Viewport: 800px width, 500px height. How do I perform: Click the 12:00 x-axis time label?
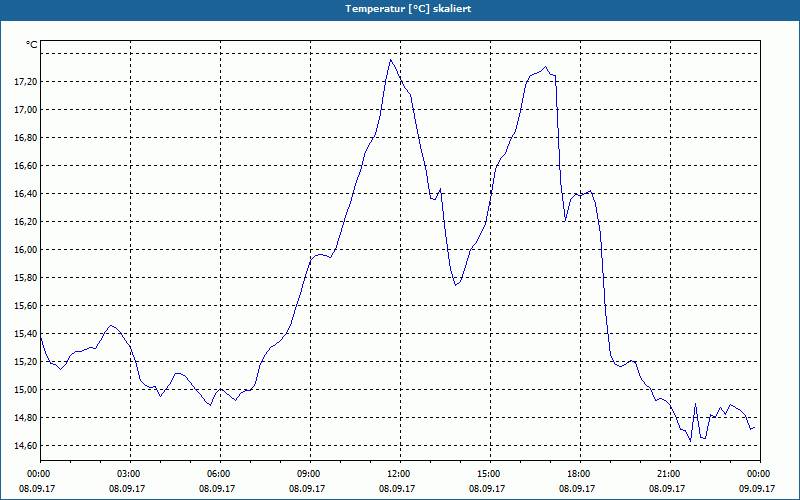pos(397,474)
